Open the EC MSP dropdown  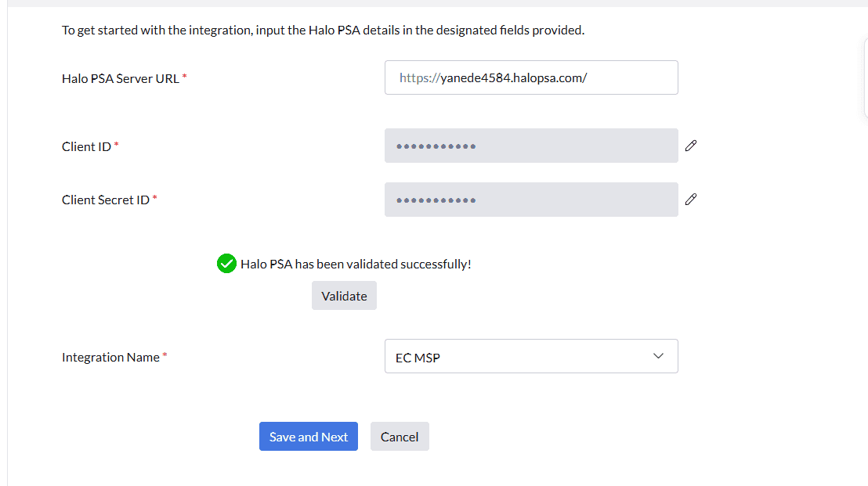(x=530, y=357)
